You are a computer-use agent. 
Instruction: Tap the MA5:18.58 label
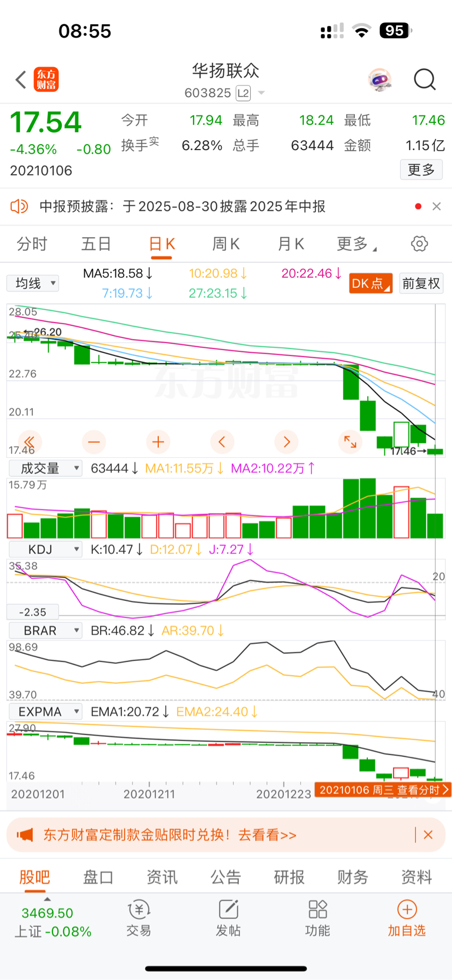pos(118,273)
